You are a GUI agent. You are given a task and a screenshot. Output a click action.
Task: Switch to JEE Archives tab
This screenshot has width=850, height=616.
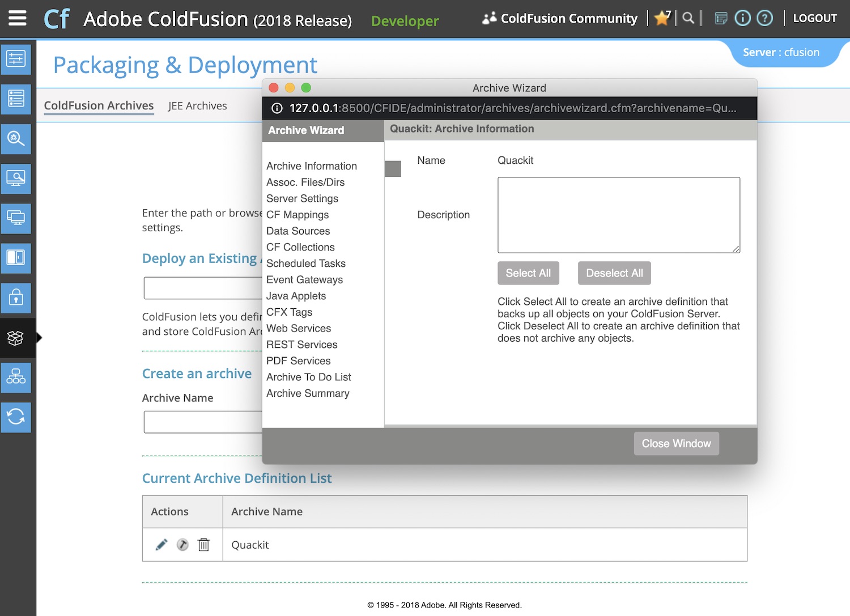(x=197, y=106)
